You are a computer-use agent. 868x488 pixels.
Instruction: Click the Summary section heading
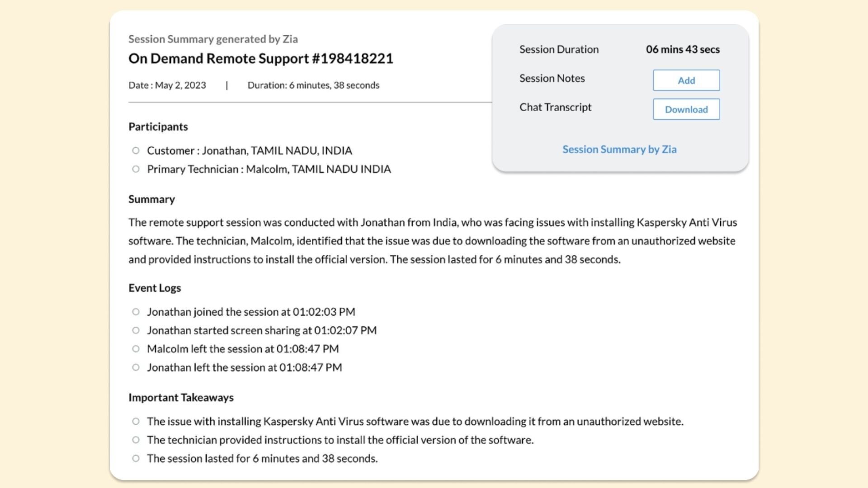(x=151, y=199)
